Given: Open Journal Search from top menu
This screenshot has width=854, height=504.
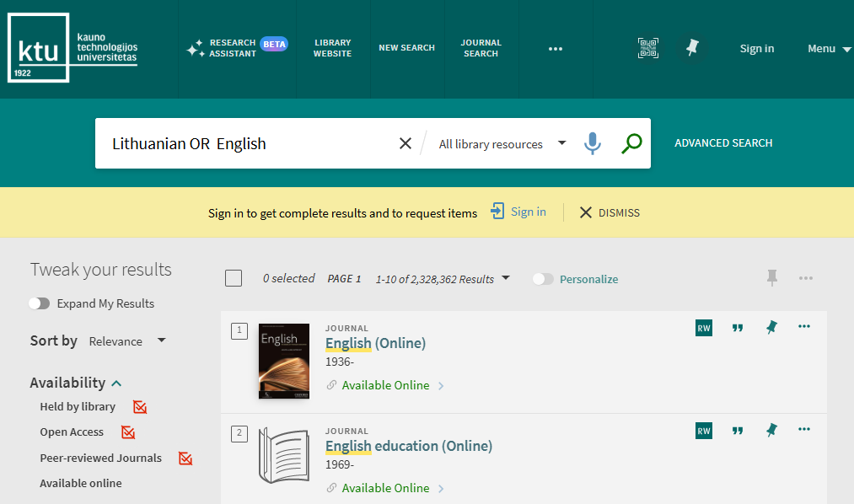Looking at the screenshot, I should click(x=481, y=48).
